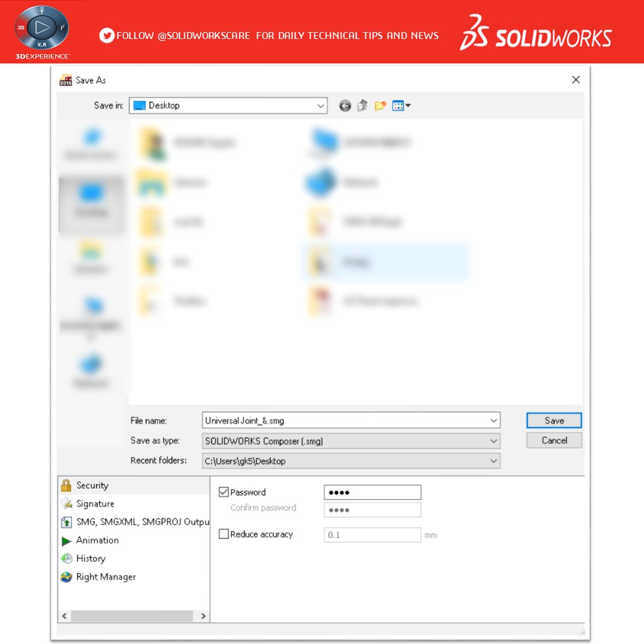The image size is (644, 644).
Task: Click the blue Desktop icon in Save in
Action: [140, 106]
